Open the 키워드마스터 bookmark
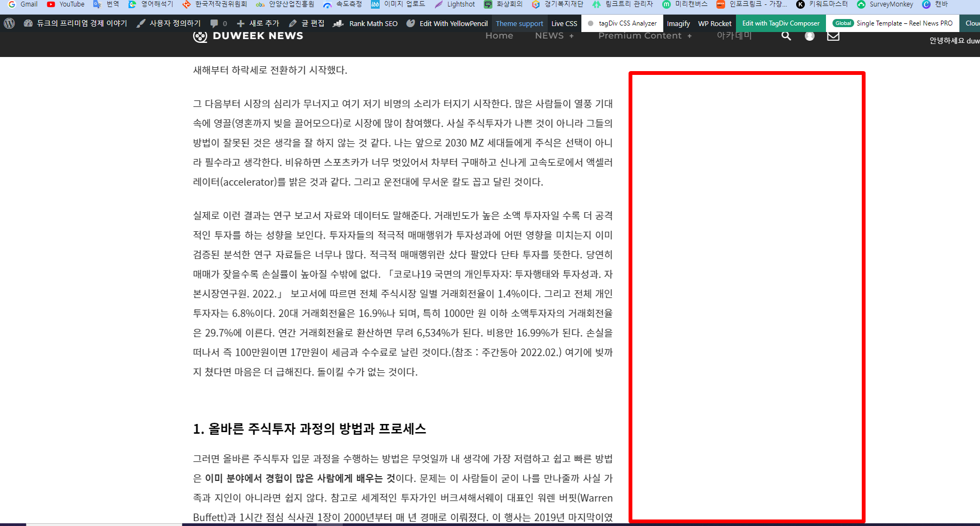 point(822,4)
